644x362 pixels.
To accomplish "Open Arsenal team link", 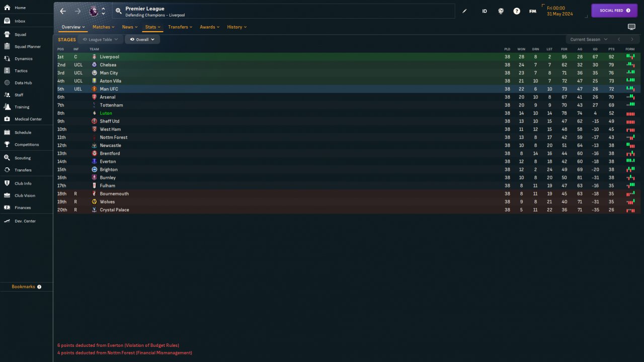I will point(107,97).
